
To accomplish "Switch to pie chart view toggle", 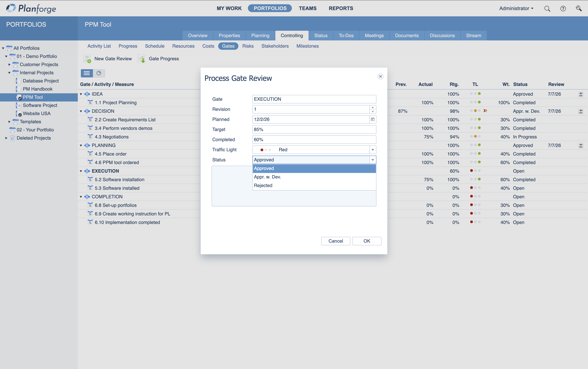I will click(99, 73).
